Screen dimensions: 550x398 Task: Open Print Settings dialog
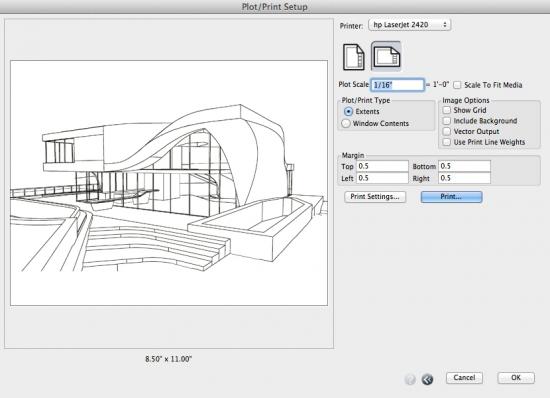(x=375, y=197)
